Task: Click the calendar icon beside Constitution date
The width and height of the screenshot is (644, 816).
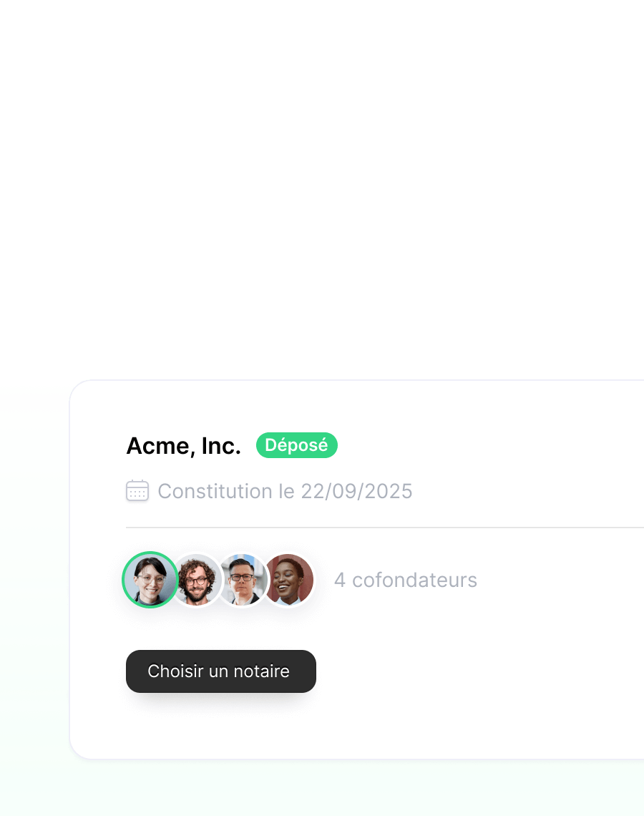Action: pyautogui.click(x=137, y=491)
